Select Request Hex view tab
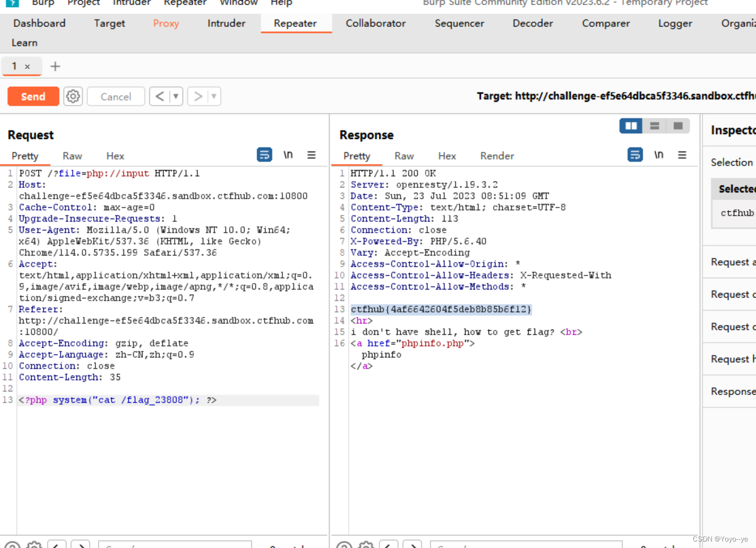 point(115,156)
